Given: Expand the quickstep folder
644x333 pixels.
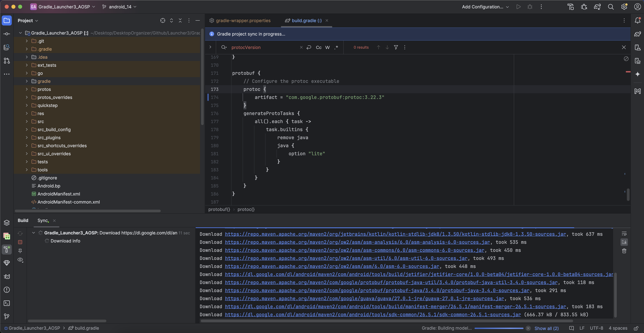Looking at the screenshot, I should [x=27, y=105].
